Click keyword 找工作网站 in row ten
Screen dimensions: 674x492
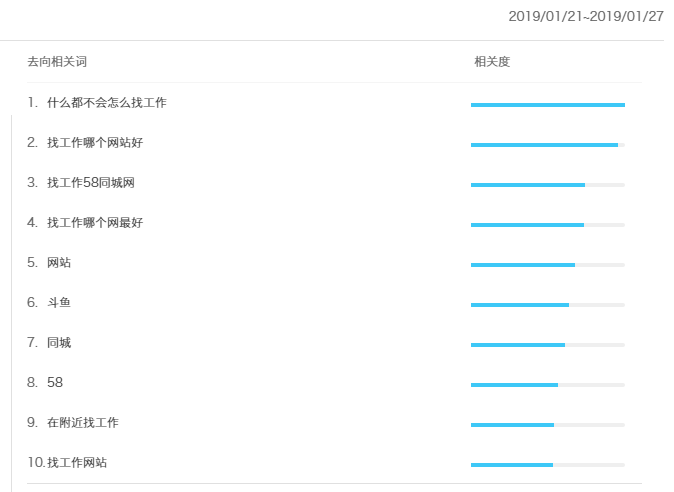77,462
